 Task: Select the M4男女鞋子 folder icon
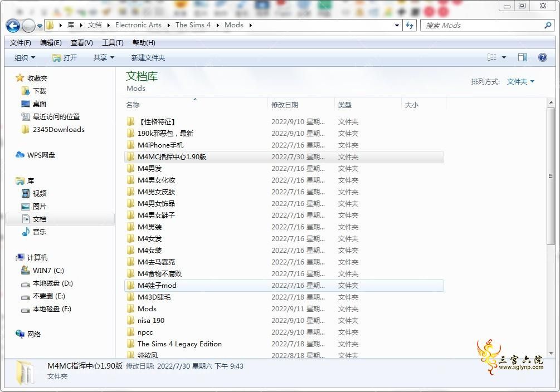pyautogui.click(x=130, y=215)
